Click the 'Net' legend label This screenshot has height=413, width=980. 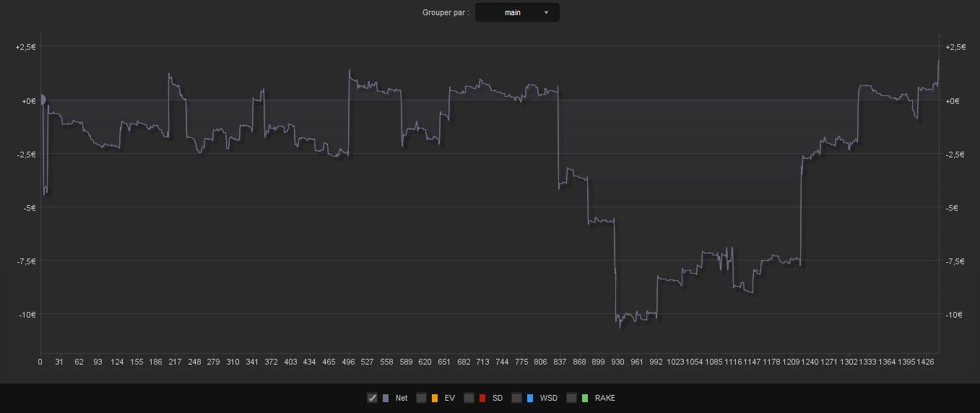[x=402, y=398]
